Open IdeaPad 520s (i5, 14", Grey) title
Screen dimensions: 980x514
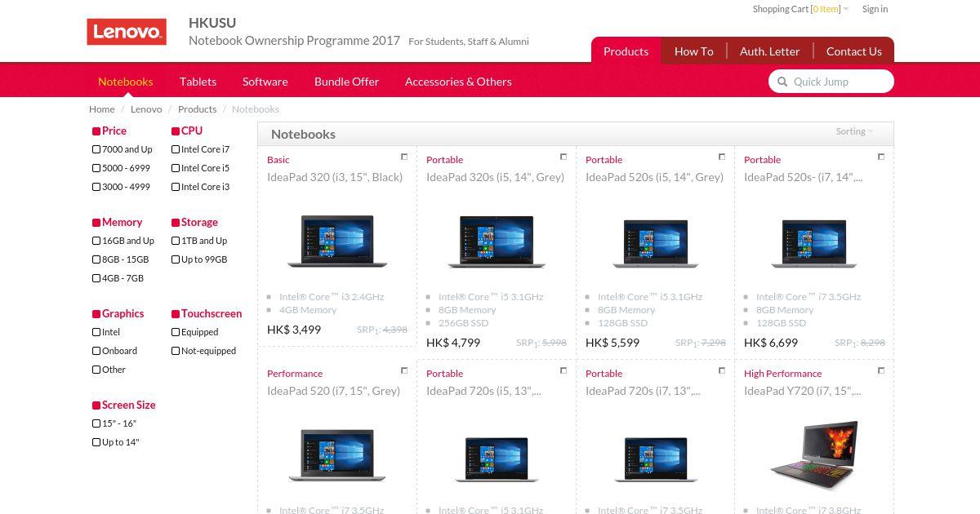[x=654, y=177]
